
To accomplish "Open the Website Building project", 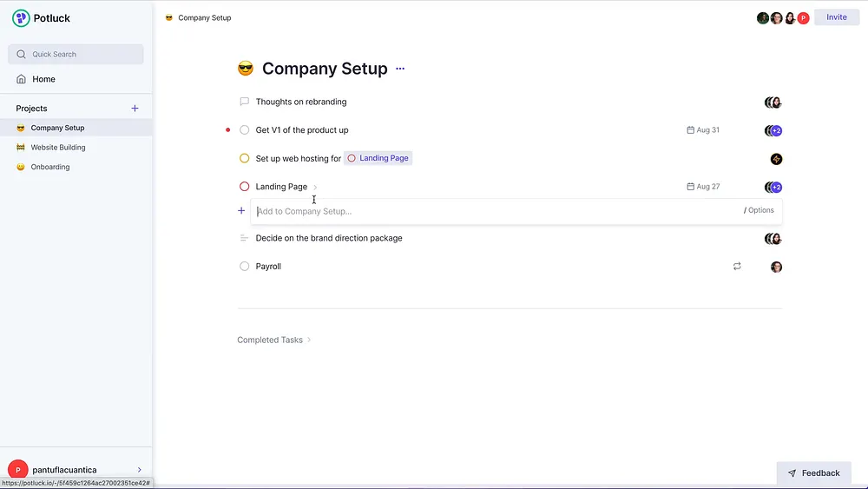I will [58, 148].
